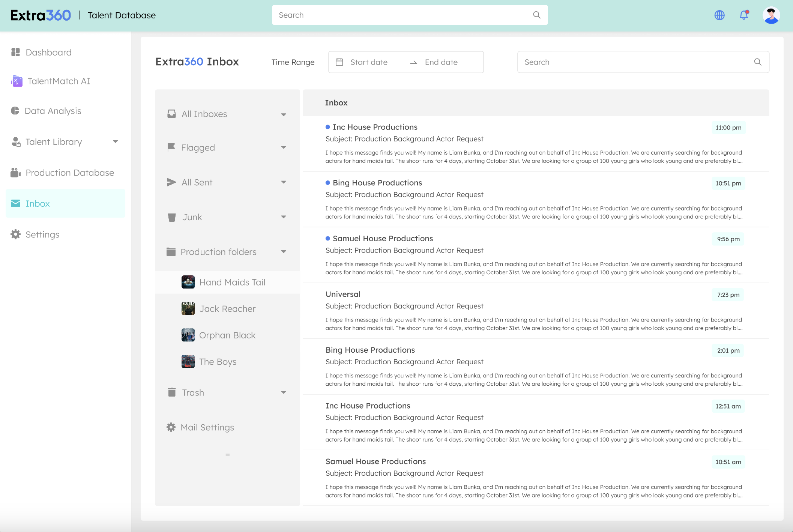Open Production Database menu item

click(70, 173)
